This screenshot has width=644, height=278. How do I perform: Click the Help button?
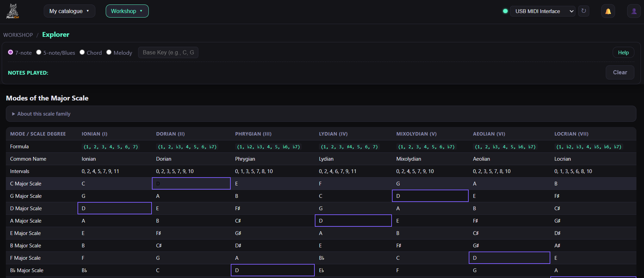click(x=623, y=52)
